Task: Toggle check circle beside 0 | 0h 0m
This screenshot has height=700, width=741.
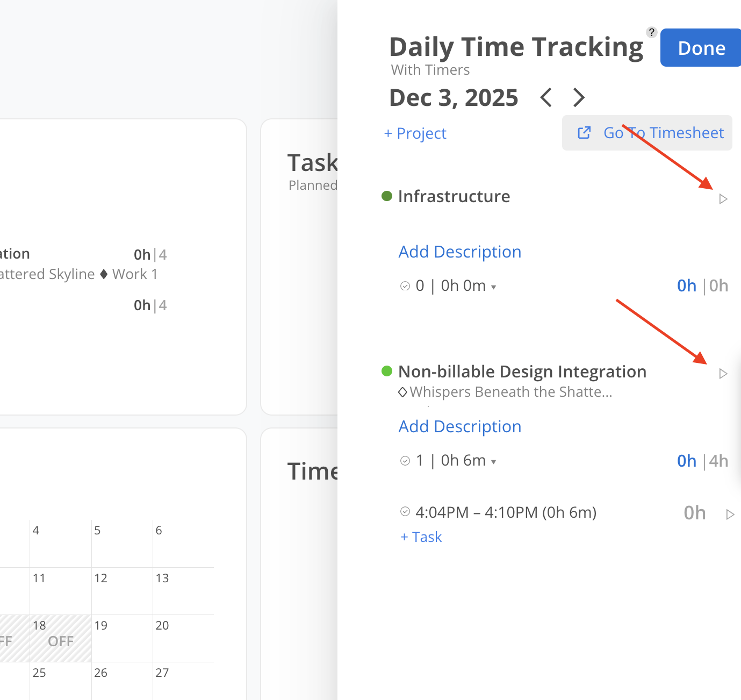Action: coord(405,286)
